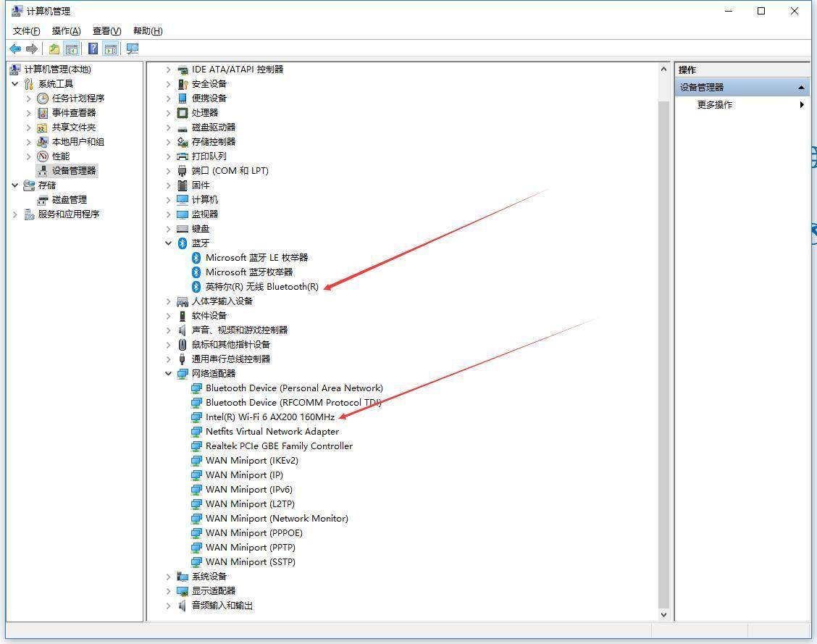Image resolution: width=817 pixels, height=644 pixels.
Task: Collapse the 系统工具 node in left tree
Action: 15,84
